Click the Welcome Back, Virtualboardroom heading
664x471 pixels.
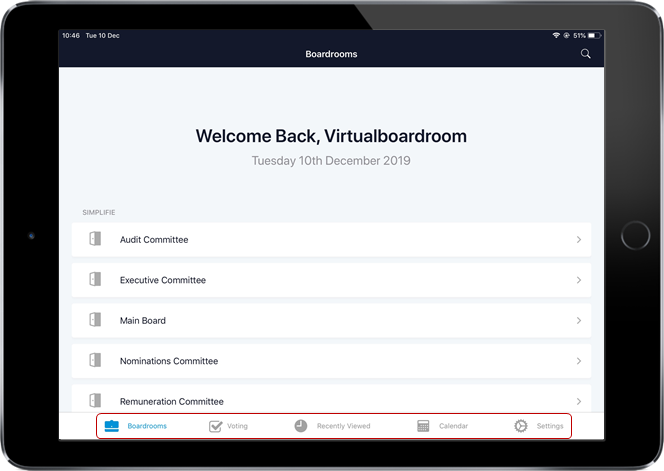tap(331, 136)
